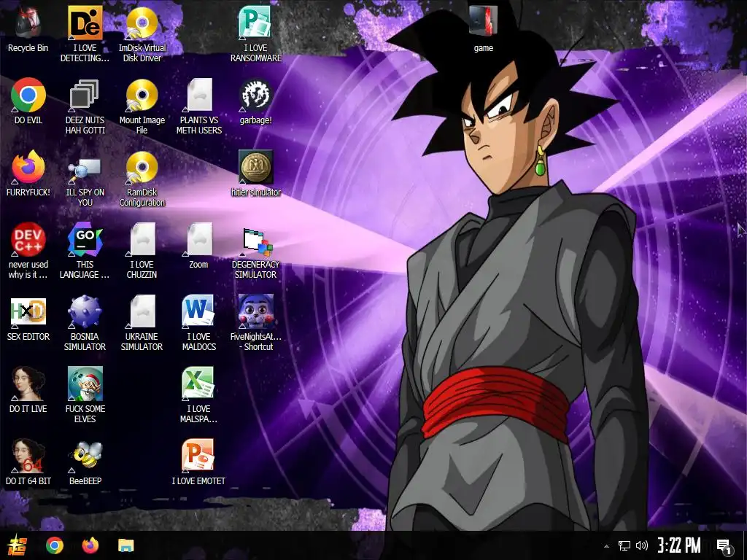Open the volume speaker tray icon

click(642, 545)
